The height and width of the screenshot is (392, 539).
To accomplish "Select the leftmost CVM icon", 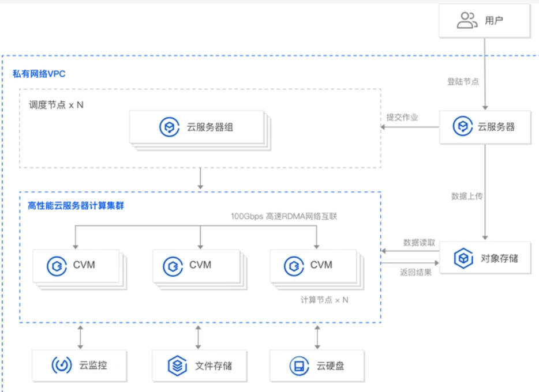I will click(57, 265).
